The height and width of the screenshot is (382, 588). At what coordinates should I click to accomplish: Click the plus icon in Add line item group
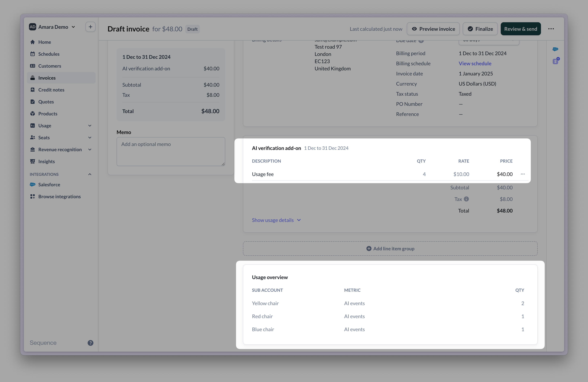pyautogui.click(x=369, y=249)
